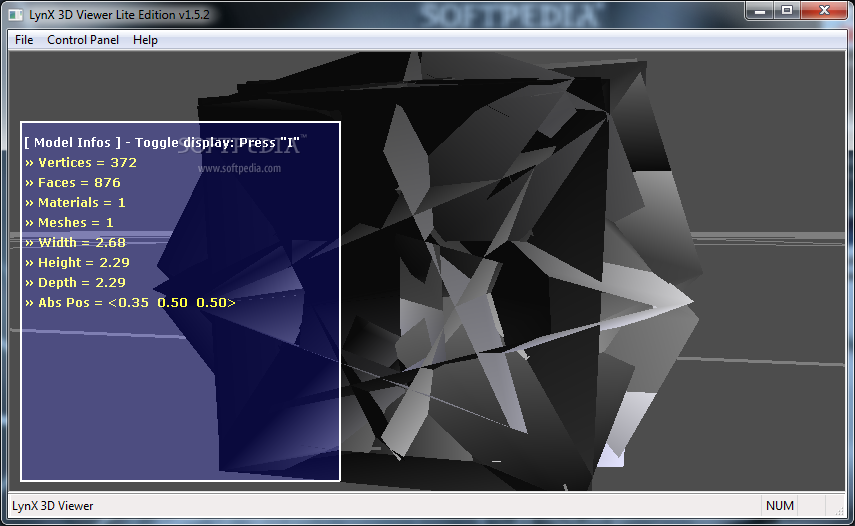Click the window resize grip in status bar
855x526 pixels.
point(839,510)
